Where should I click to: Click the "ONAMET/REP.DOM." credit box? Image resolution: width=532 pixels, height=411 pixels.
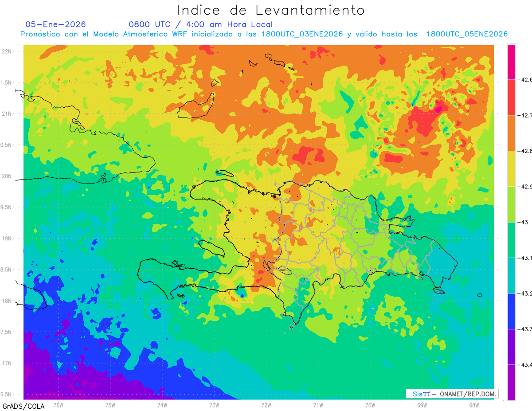[452, 394]
